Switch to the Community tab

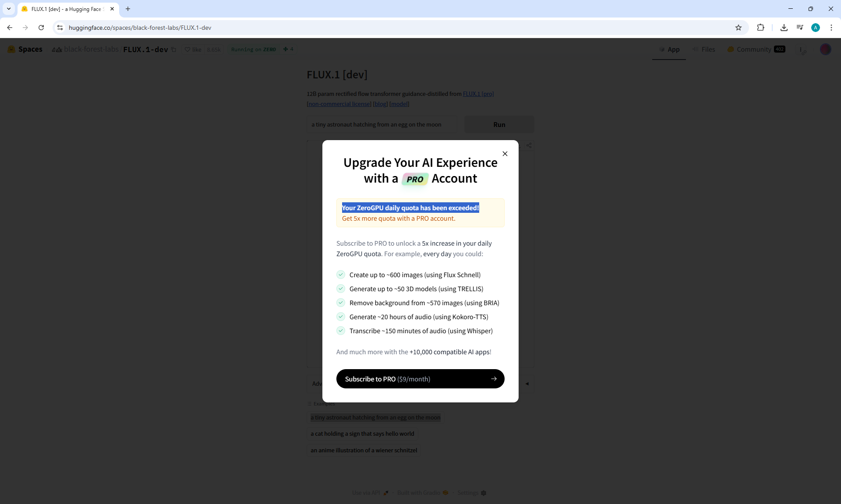click(754, 49)
